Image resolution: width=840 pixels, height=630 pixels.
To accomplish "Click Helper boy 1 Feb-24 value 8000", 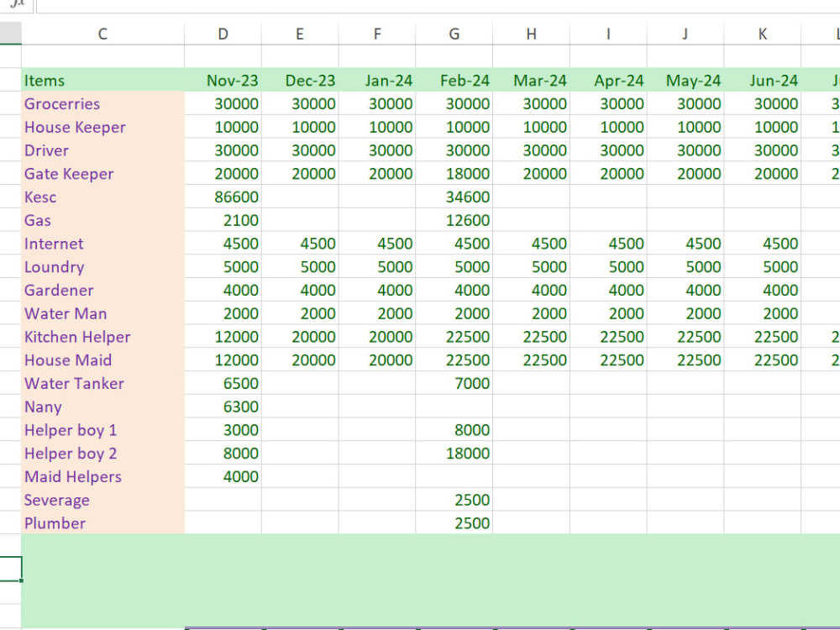I will point(454,429).
